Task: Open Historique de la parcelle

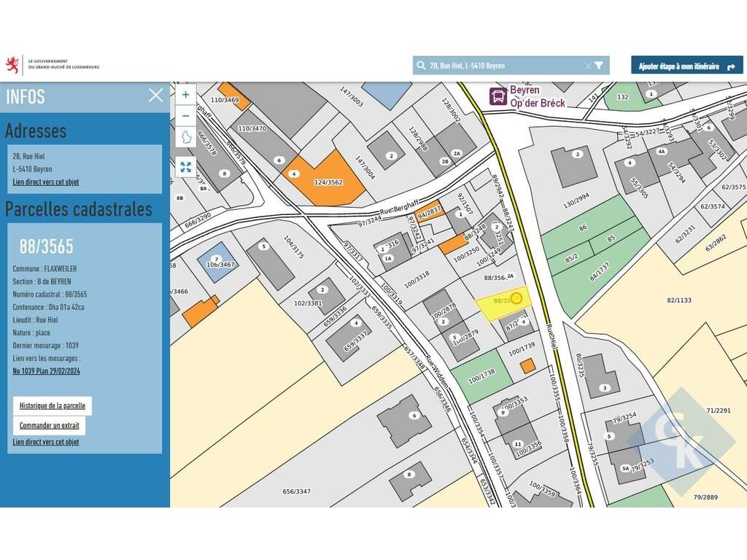Action: tap(52, 405)
